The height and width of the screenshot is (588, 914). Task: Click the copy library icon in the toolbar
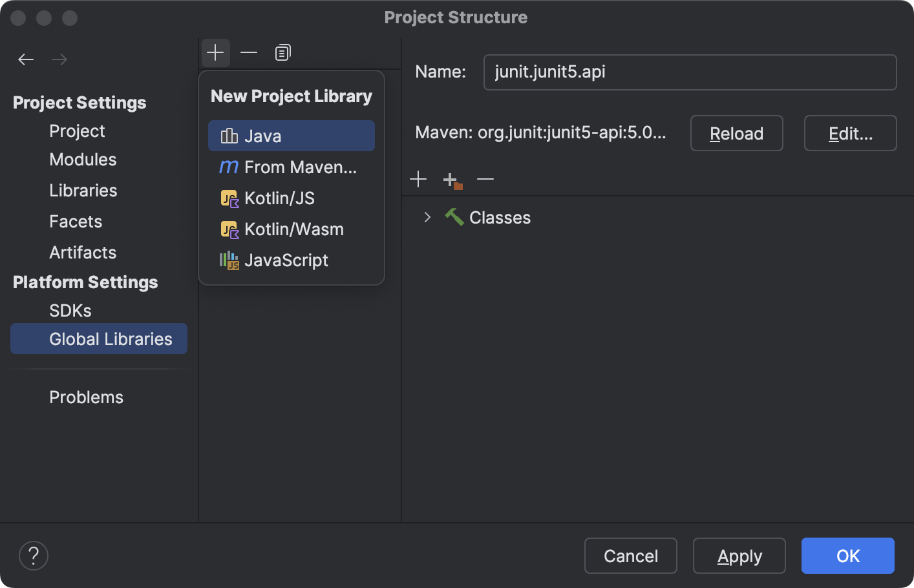(282, 52)
